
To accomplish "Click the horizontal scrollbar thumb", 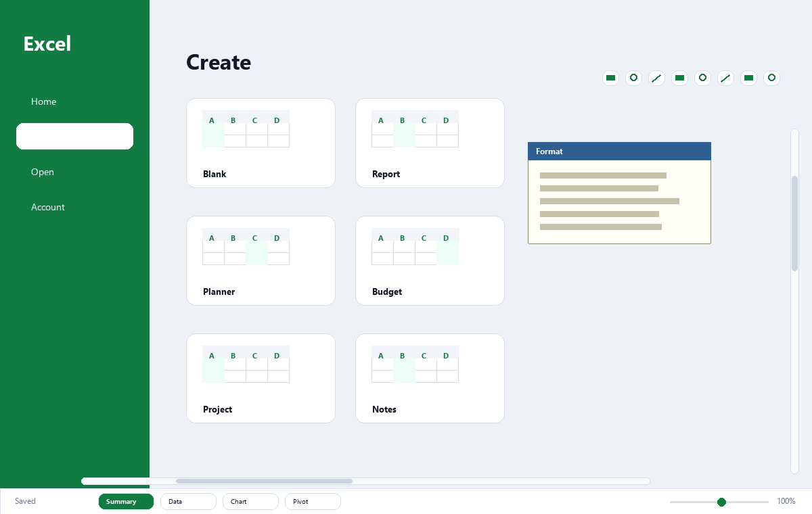I will click(264, 481).
